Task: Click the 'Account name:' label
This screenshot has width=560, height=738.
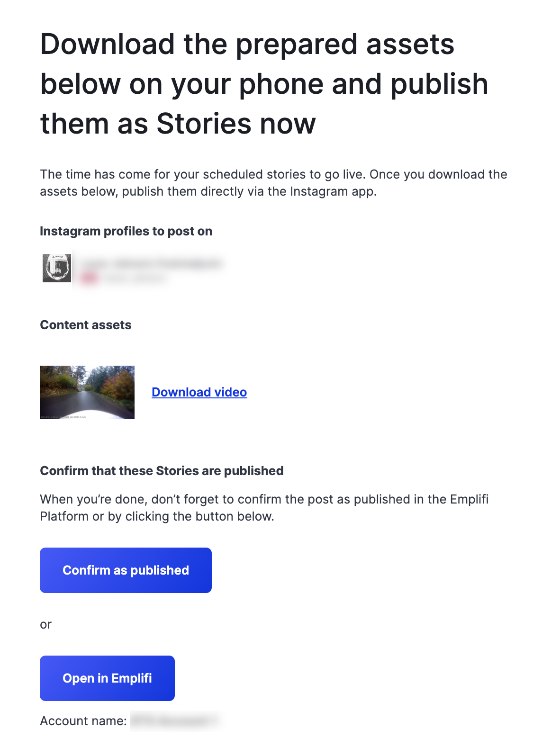Action: [83, 721]
